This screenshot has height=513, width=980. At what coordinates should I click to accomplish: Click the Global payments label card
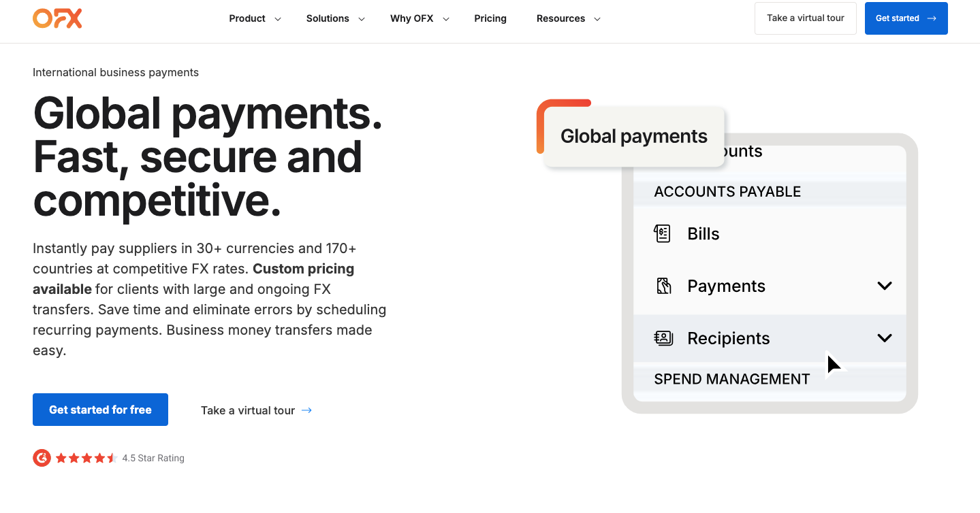pyautogui.click(x=633, y=136)
